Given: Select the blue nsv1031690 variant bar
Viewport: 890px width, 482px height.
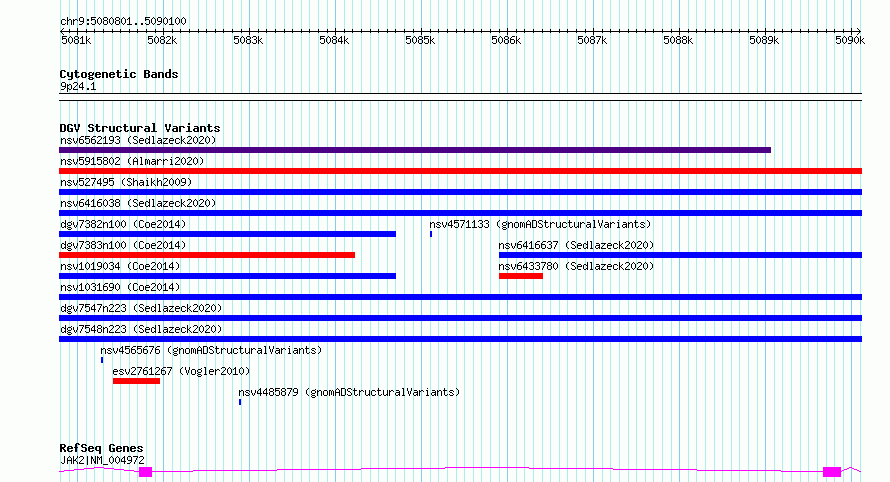Looking at the screenshot, I should pos(460,297).
